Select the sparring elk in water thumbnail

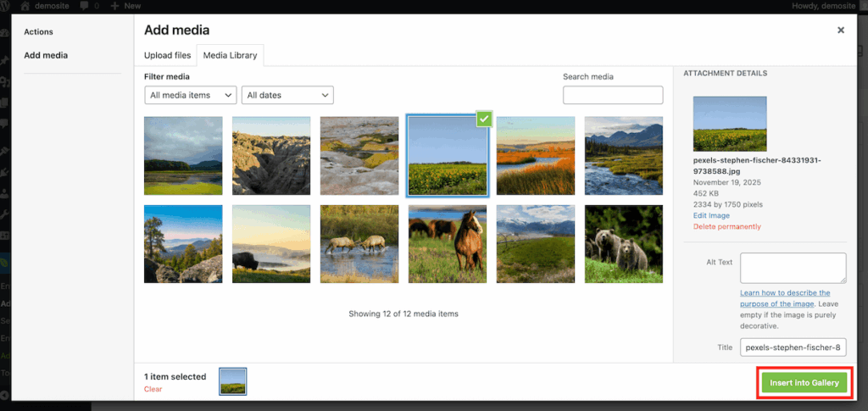coord(359,244)
